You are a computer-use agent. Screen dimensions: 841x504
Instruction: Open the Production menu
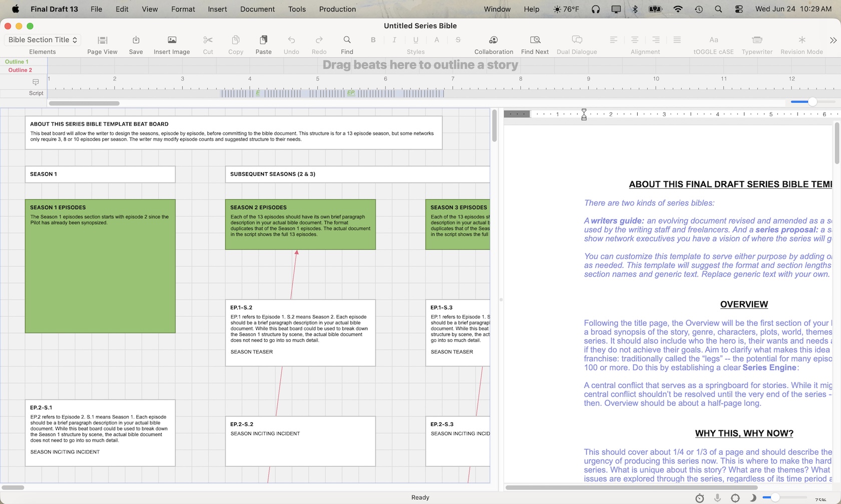[x=337, y=9]
